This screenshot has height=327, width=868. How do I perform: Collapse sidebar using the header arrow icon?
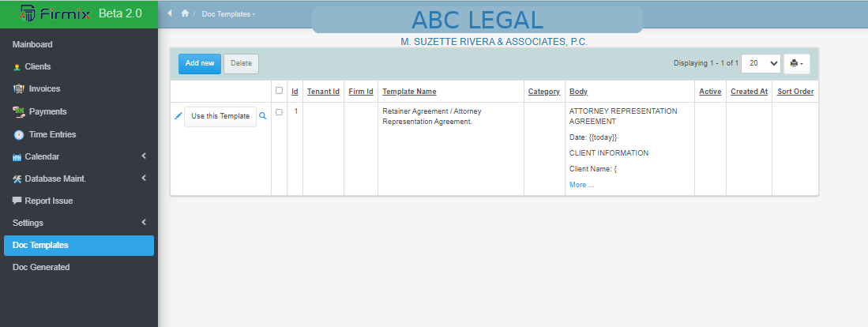point(170,13)
